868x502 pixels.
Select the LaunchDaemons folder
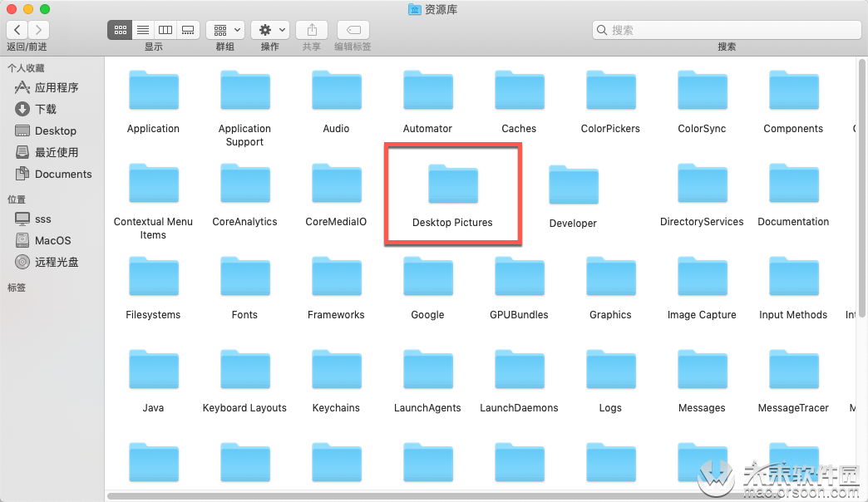click(520, 369)
